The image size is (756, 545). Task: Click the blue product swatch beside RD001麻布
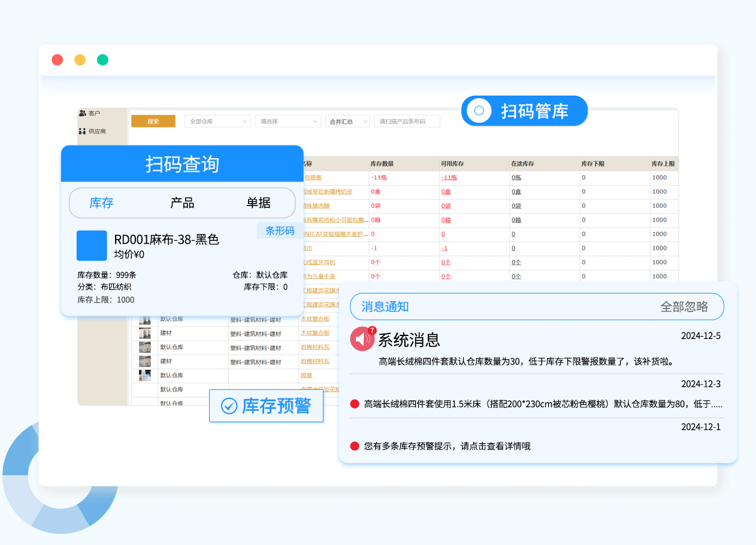pyautogui.click(x=92, y=246)
